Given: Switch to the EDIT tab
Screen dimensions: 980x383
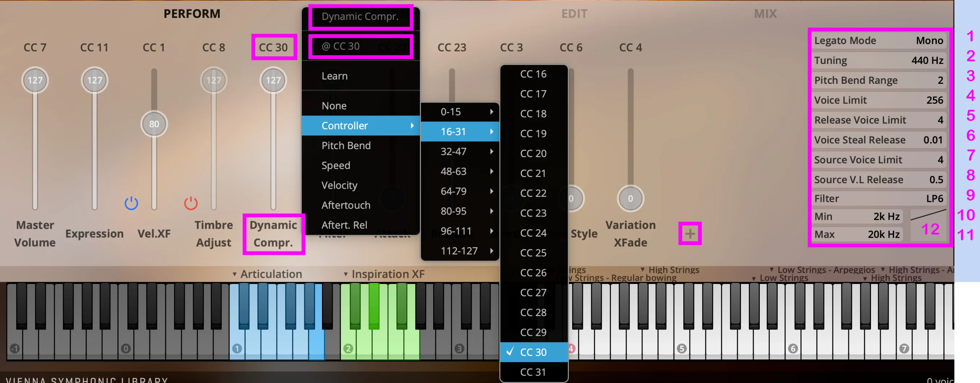Looking at the screenshot, I should [574, 13].
